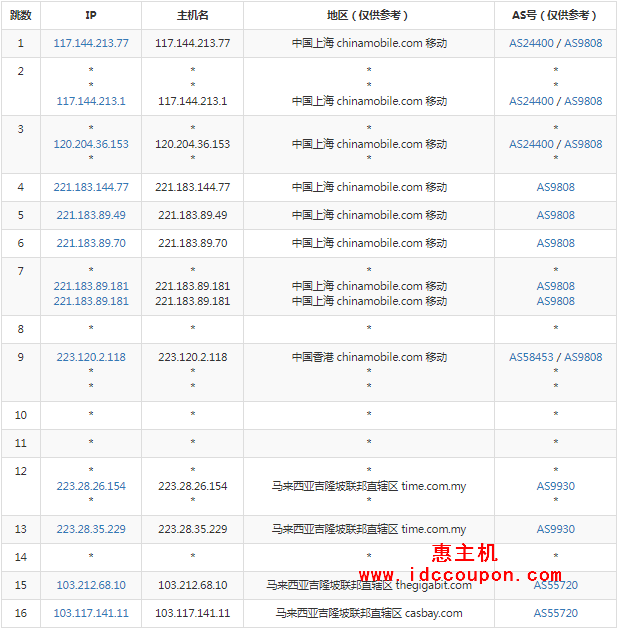The width and height of the screenshot is (617, 629).
Task: Select the IP column header
Action: click(x=91, y=15)
